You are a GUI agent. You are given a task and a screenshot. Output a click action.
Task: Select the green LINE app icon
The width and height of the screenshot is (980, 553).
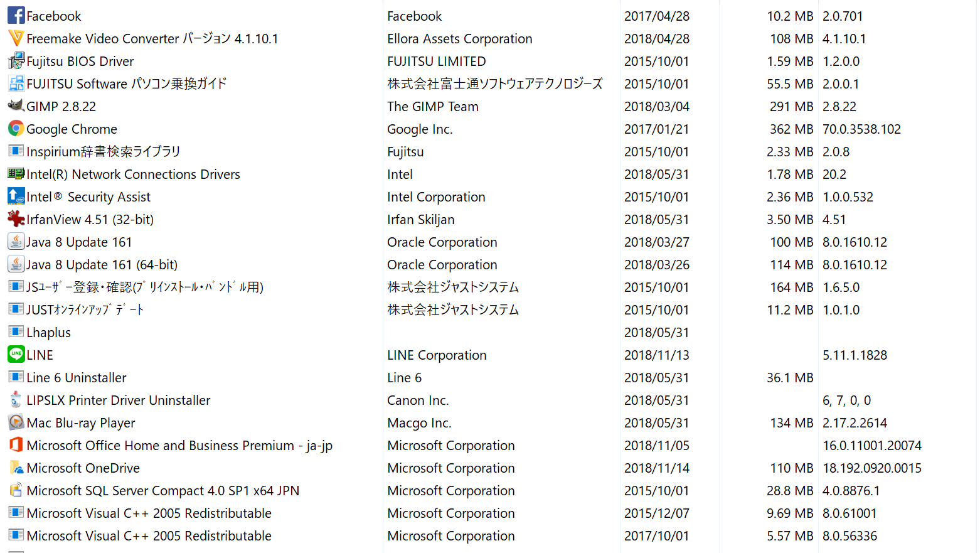tap(16, 354)
